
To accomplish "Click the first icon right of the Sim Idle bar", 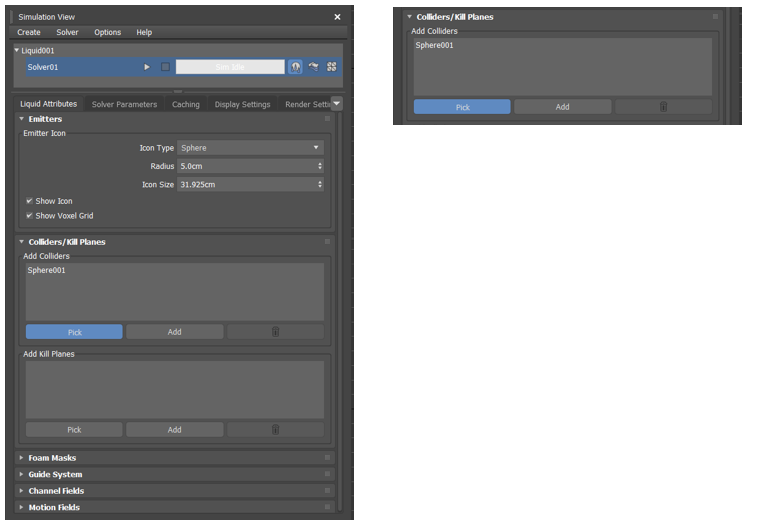I will pyautogui.click(x=295, y=67).
